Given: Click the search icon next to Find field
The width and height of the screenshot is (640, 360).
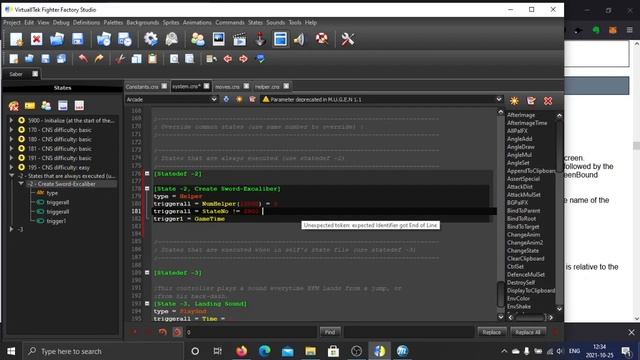Looking at the screenshot, I should [x=177, y=332].
